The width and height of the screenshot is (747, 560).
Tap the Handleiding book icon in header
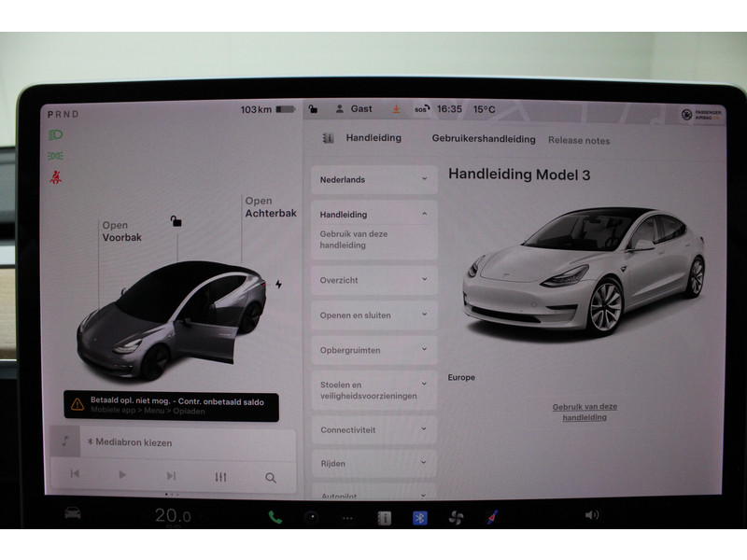[329, 138]
